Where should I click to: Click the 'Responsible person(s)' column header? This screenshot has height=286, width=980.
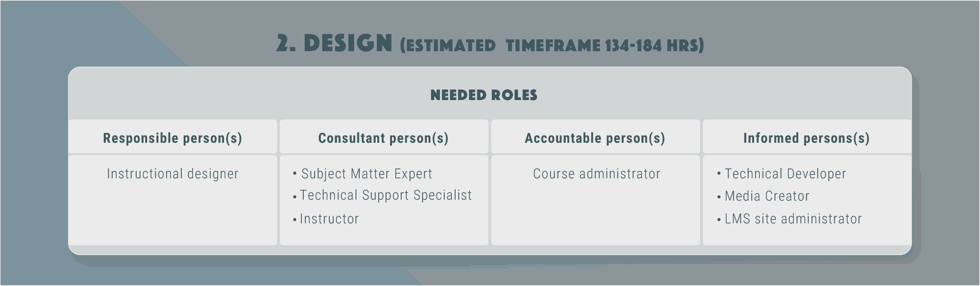coord(173,138)
